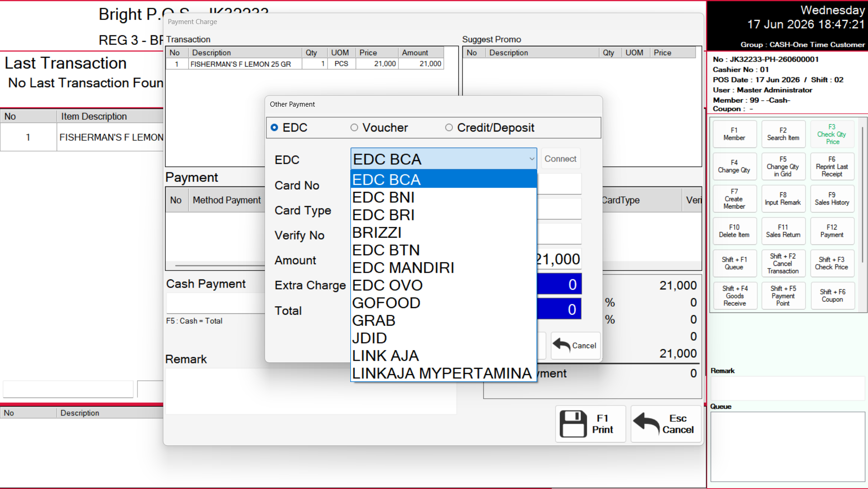The height and width of the screenshot is (489, 868).
Task: Select the EDC radio button
Action: (275, 128)
